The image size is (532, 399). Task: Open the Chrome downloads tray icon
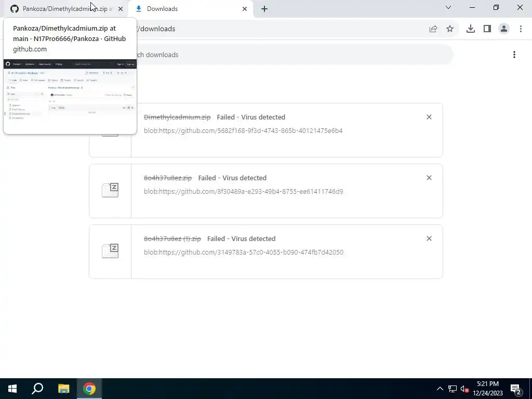pos(471,29)
